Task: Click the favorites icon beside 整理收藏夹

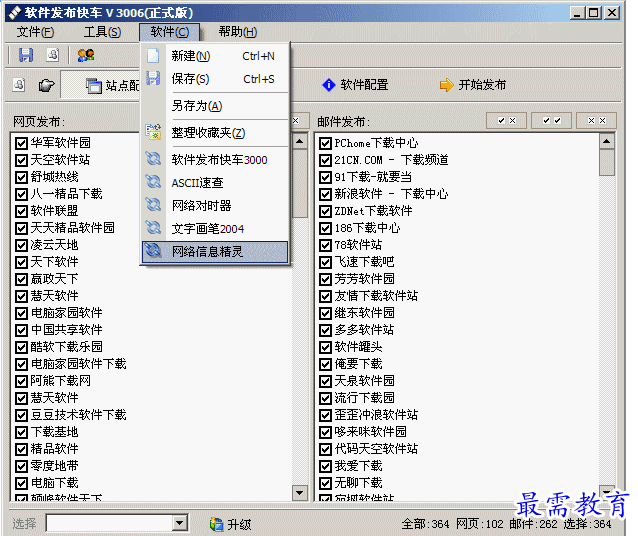Action: pos(153,132)
